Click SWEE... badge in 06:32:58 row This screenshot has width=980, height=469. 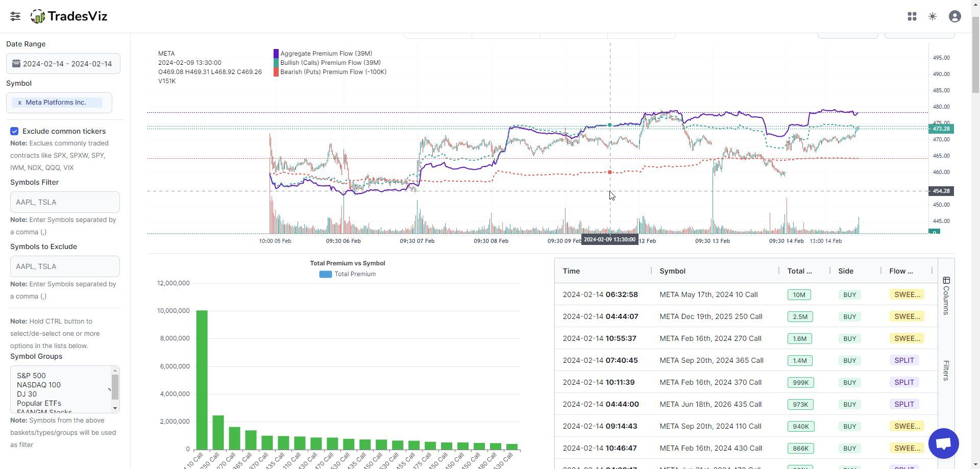pos(906,294)
